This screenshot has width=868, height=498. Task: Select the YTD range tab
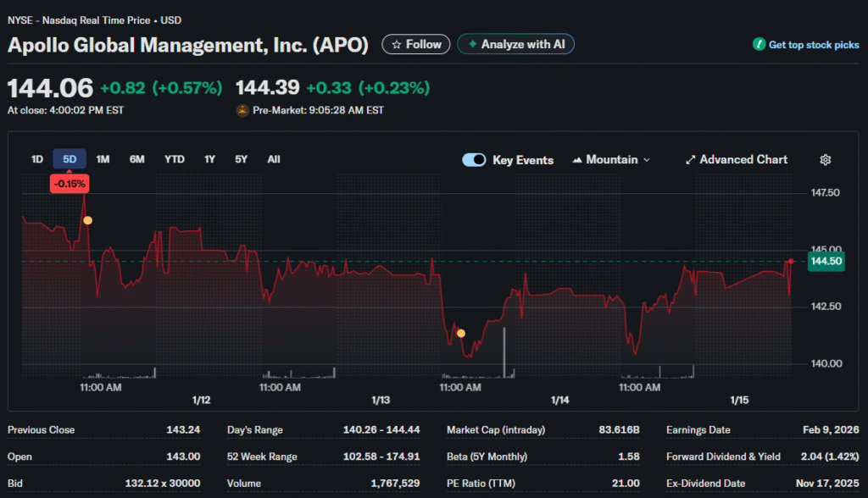pos(175,159)
